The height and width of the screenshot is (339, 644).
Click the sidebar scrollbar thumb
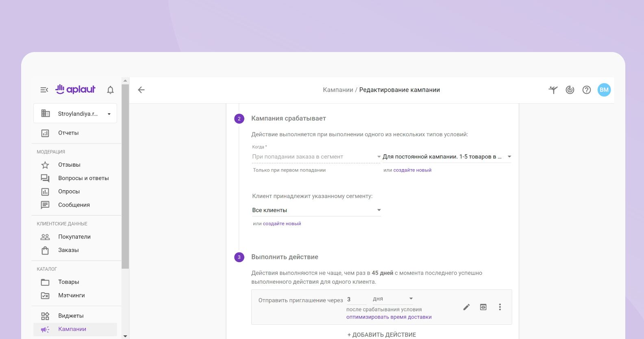125,176
